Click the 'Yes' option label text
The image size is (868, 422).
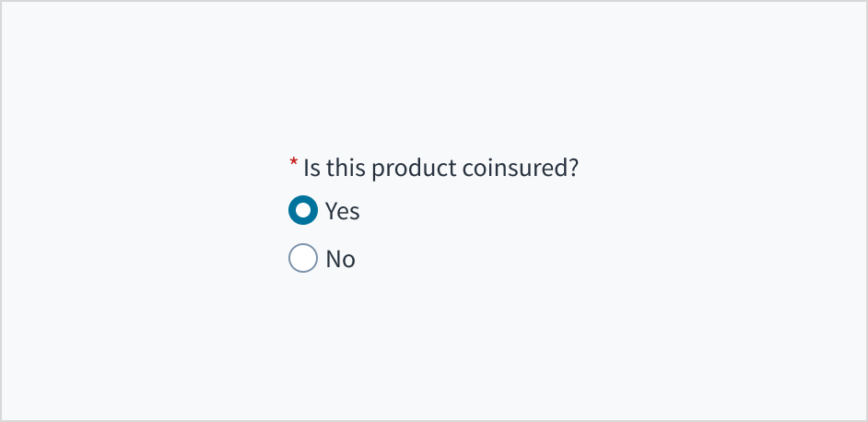(x=342, y=211)
